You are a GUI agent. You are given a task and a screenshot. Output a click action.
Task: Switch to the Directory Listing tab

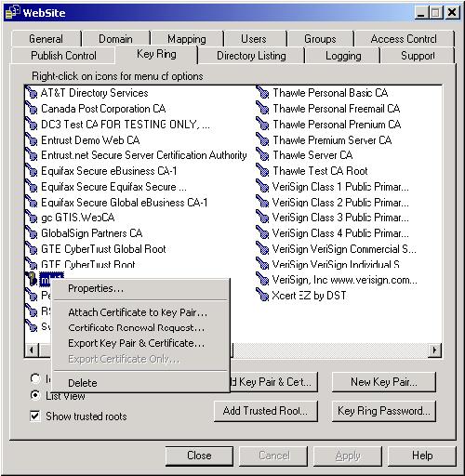click(251, 56)
